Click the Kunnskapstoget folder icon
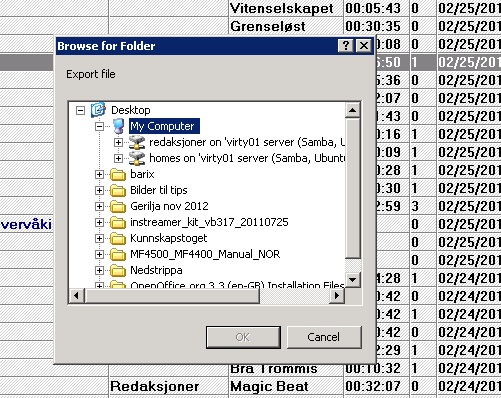501x398 pixels. pyautogui.click(x=118, y=238)
